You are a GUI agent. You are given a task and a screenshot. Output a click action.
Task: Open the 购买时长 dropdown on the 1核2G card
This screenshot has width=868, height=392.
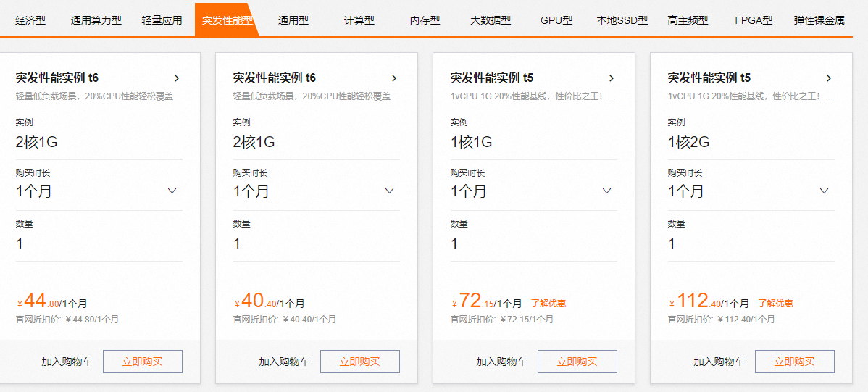(x=824, y=191)
